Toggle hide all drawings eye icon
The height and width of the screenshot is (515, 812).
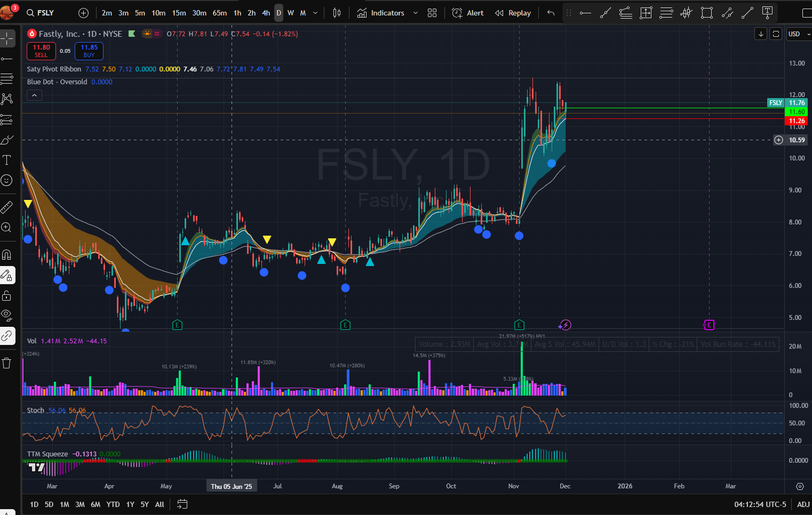click(7, 316)
